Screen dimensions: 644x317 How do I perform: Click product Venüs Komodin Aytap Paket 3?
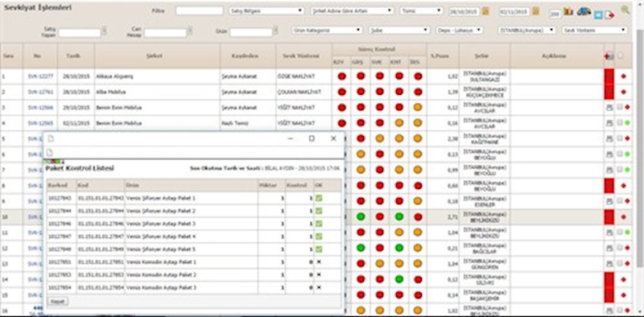click(x=160, y=288)
